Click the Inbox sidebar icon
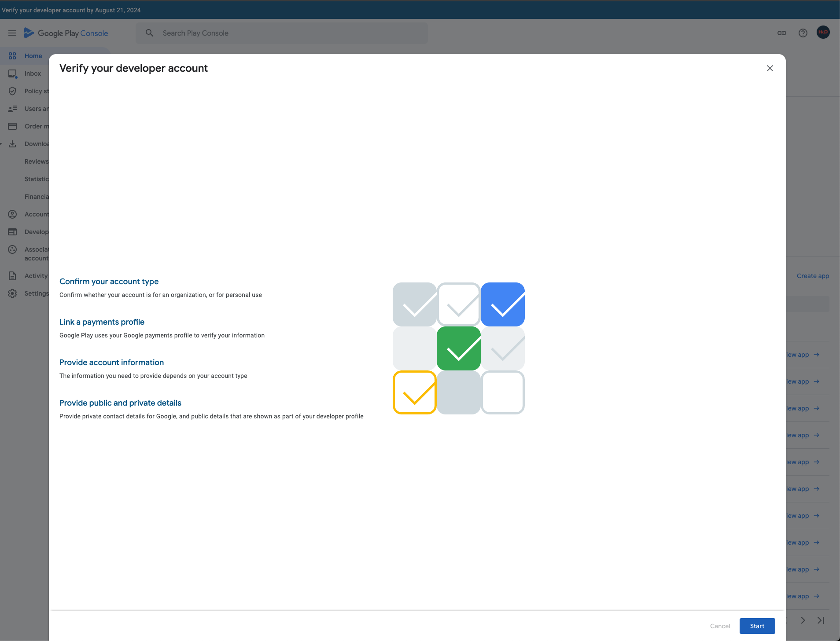This screenshot has width=840, height=641. click(x=12, y=73)
